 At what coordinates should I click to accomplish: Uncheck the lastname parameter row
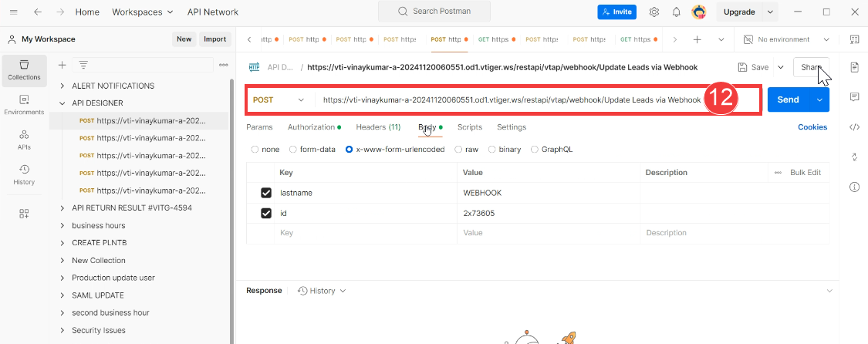tap(266, 193)
